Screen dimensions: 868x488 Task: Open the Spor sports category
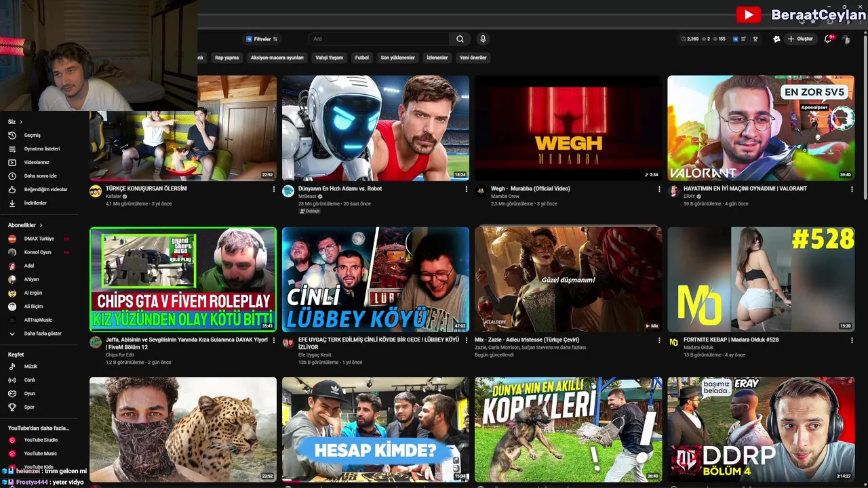click(x=29, y=407)
